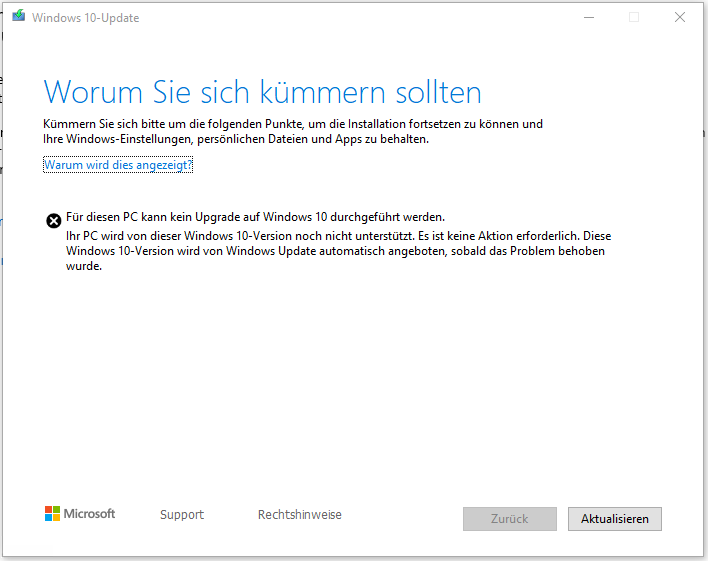708x561 pixels.
Task: Click the intro paragraph starting 'Kümmern Sie sich'
Action: (293, 124)
